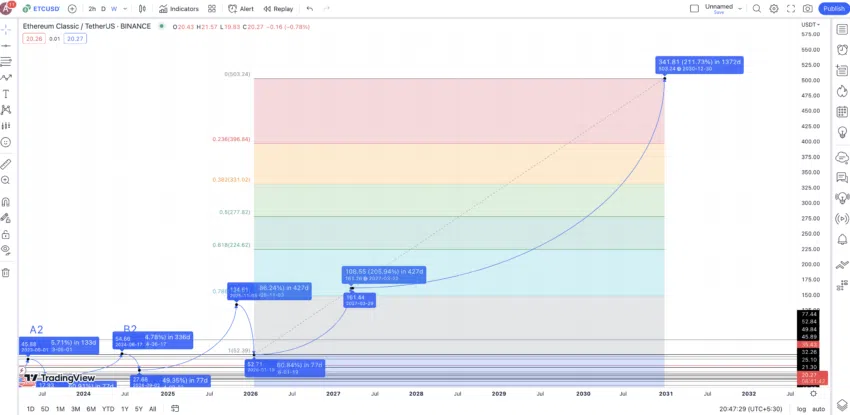Open the XABCD patterns tool
Viewport: 850px width, 415px height.
coord(6,110)
